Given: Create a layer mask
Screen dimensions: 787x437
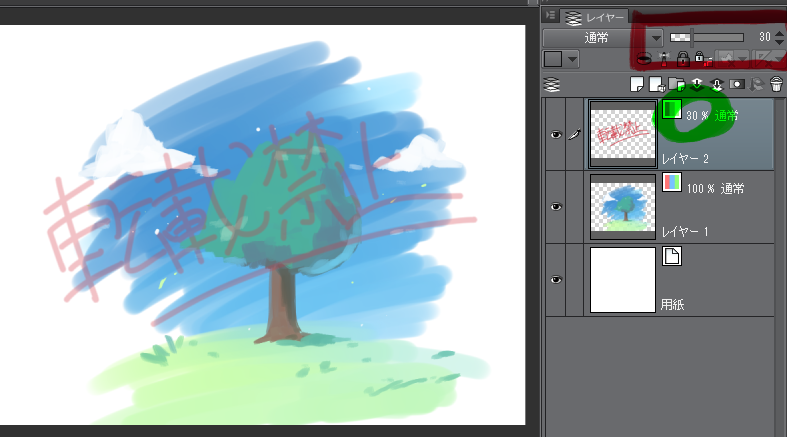Looking at the screenshot, I should click(x=737, y=84).
